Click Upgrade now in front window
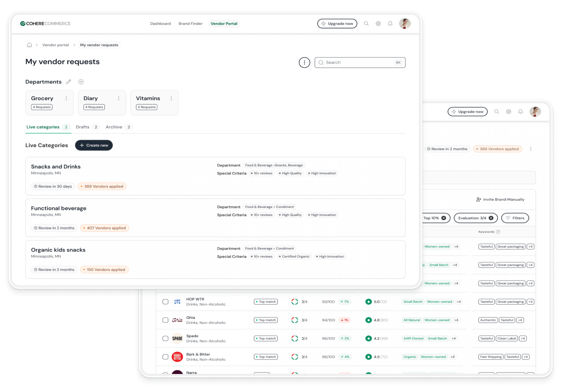Viewport: 564px width, 392px height. pos(337,24)
